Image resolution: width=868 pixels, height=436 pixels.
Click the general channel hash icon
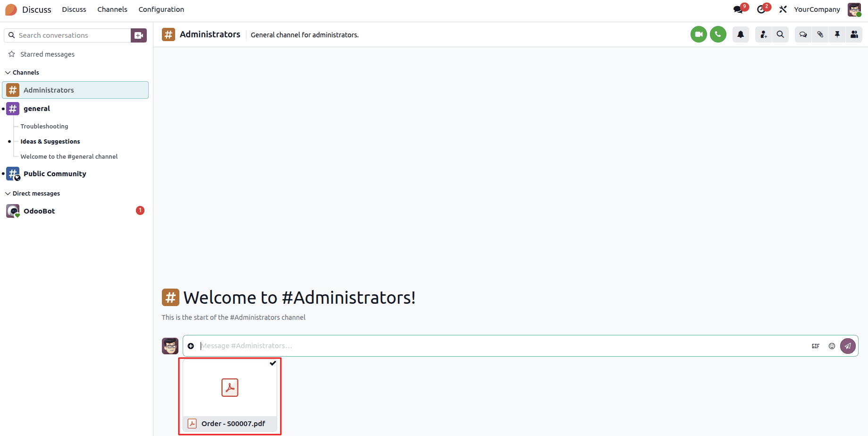point(13,109)
